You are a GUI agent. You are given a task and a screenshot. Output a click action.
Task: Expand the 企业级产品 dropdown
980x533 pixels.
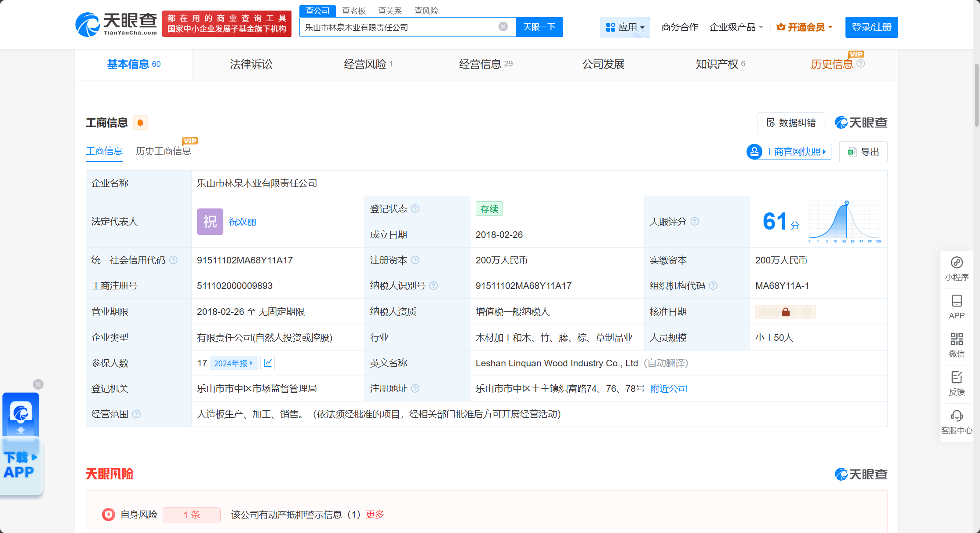click(736, 27)
